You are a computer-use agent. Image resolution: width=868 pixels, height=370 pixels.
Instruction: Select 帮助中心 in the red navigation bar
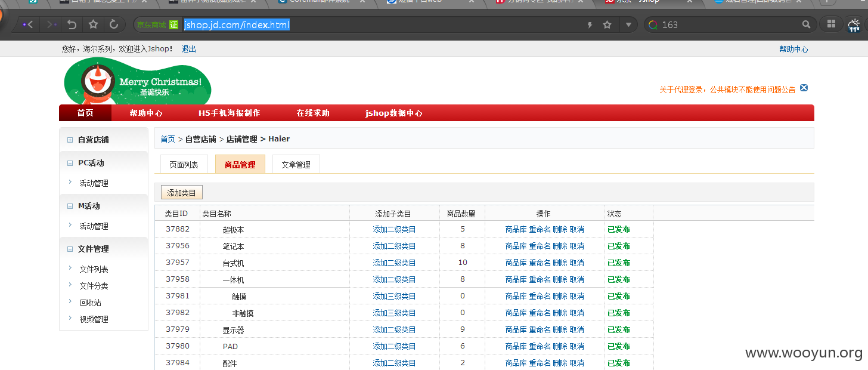pos(146,113)
